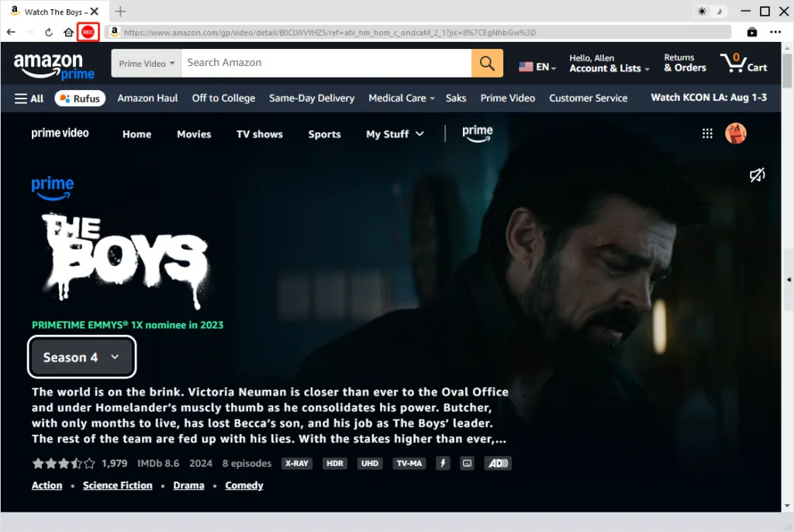Click the Rufus assistant button
The image size is (794, 532).
(80, 98)
